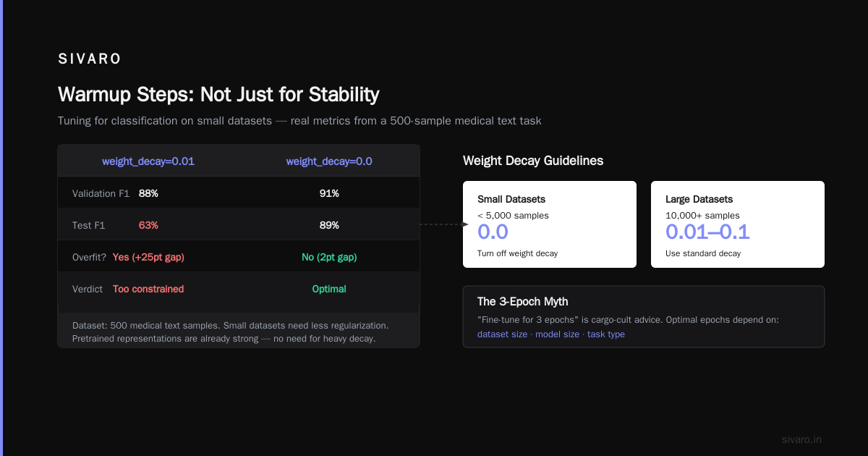Image resolution: width=868 pixels, height=456 pixels.
Task: Click the subtitle about the 500-sample medical text task
Action: [x=299, y=121]
